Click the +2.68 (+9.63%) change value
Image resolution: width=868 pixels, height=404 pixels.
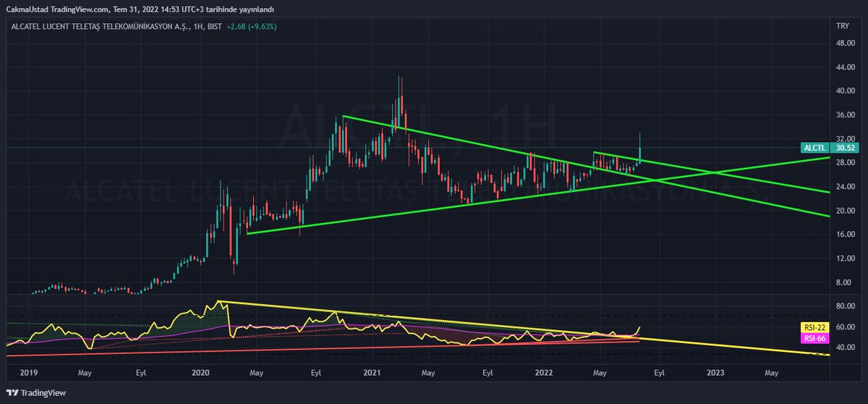pyautogui.click(x=251, y=27)
